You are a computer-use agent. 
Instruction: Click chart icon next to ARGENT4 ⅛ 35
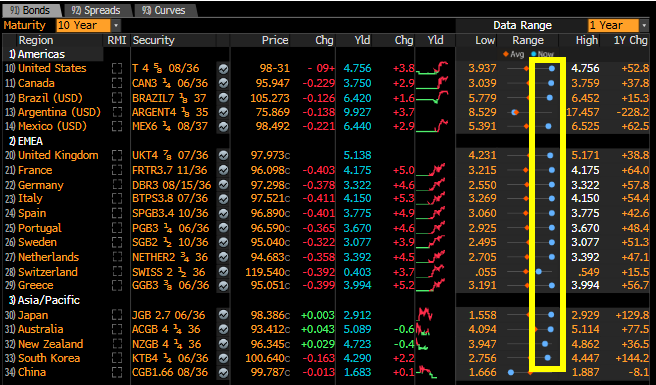point(223,113)
